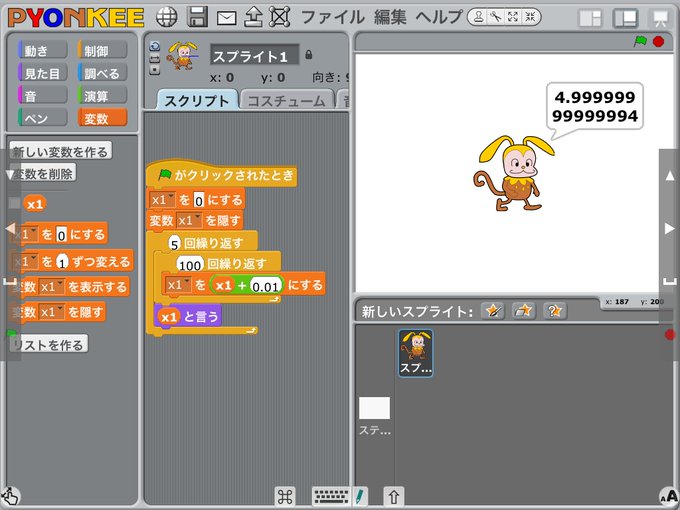The width and height of the screenshot is (680, 510).
Task: Get a surprise sprite
Action: [555, 311]
